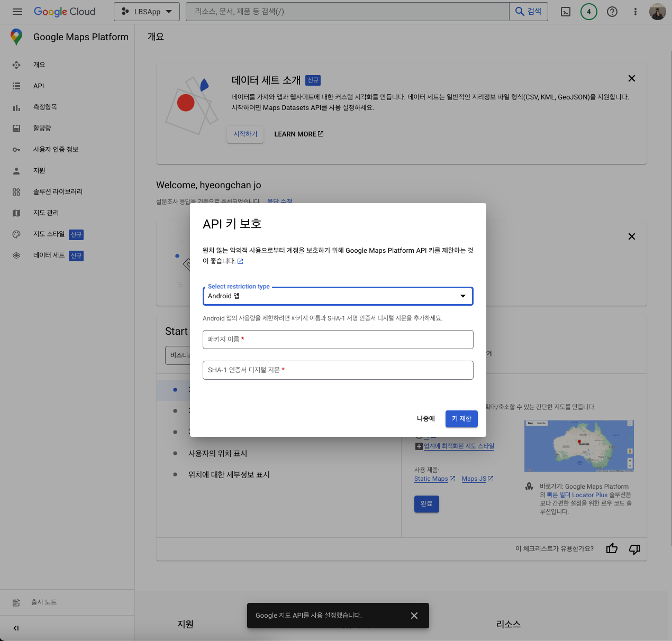Click thumbs down for checklist feedback
Viewport: 672px width, 641px height.
634,549
